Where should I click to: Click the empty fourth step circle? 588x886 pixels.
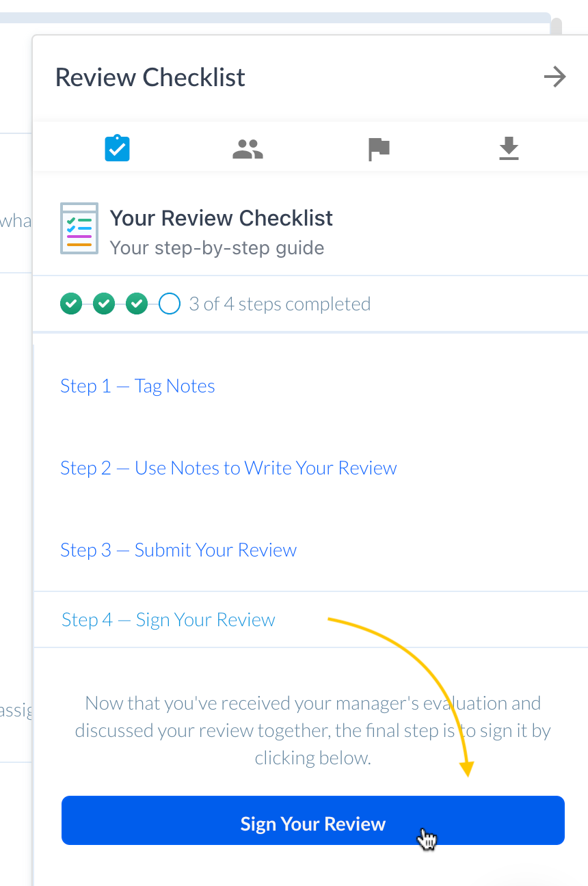[170, 304]
